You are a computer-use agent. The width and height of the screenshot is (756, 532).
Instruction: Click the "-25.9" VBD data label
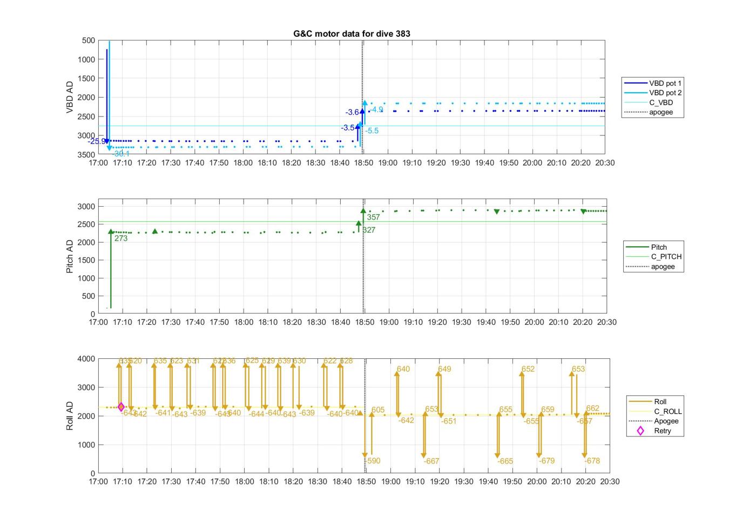point(97,141)
